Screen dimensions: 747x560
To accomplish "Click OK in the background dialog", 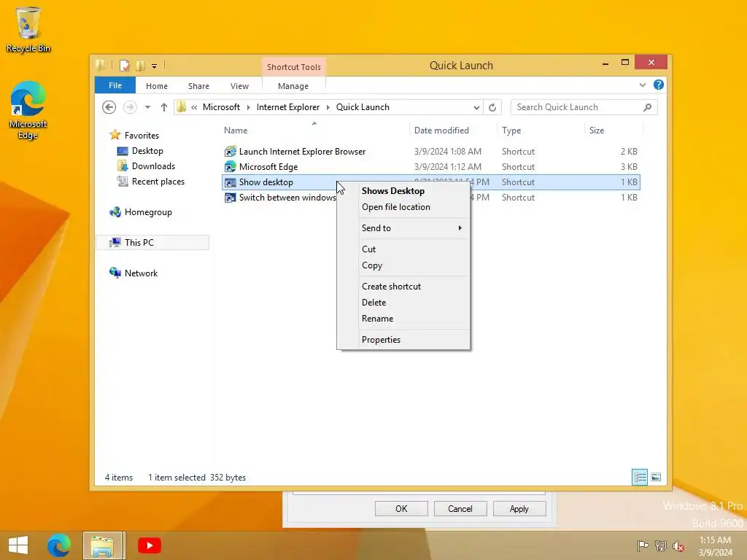I will (x=401, y=508).
